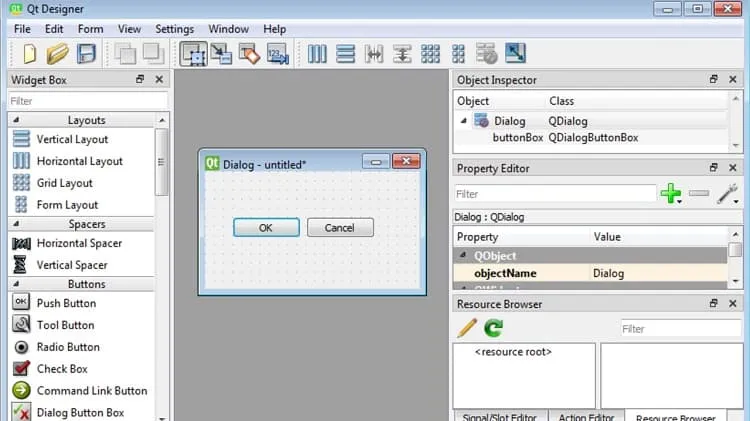Screen dimensions: 750x421
Task: Apply Lay Out Horizontally from toolbar
Action: pos(317,54)
